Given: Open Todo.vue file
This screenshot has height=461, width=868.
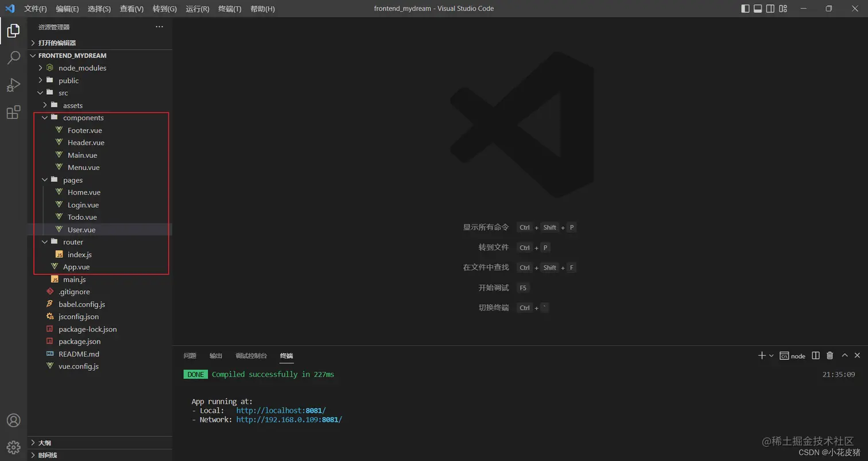Looking at the screenshot, I should coord(100,217).
